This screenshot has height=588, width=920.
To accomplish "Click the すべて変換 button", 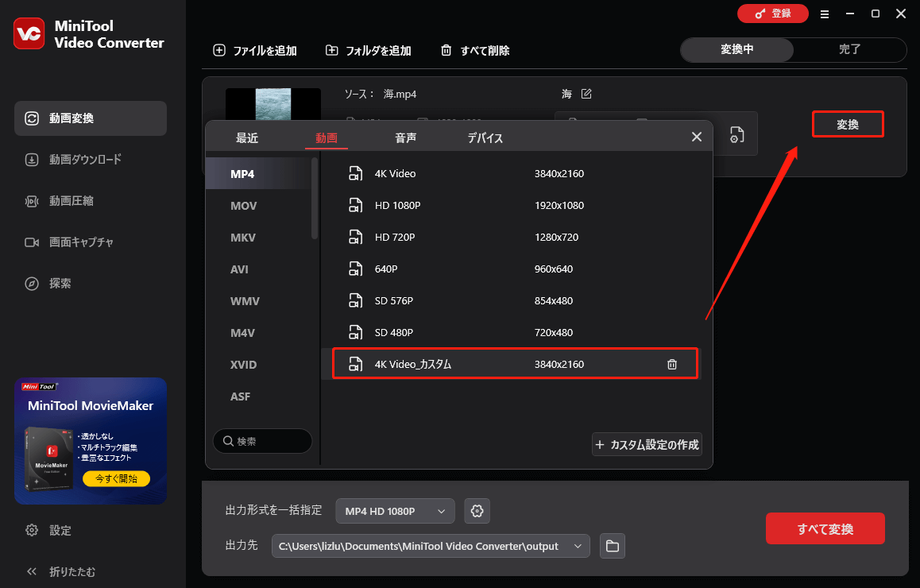I will click(825, 528).
